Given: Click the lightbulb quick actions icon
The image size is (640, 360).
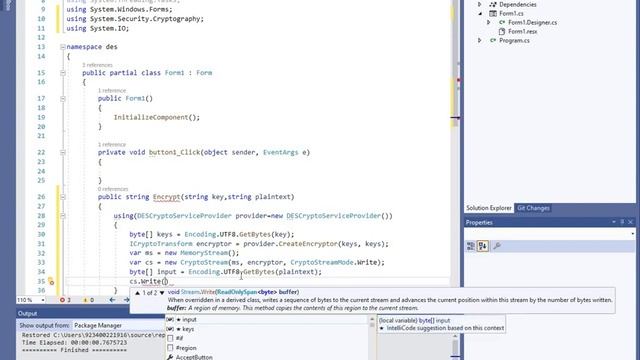Looking at the screenshot, I should (x=51, y=281).
